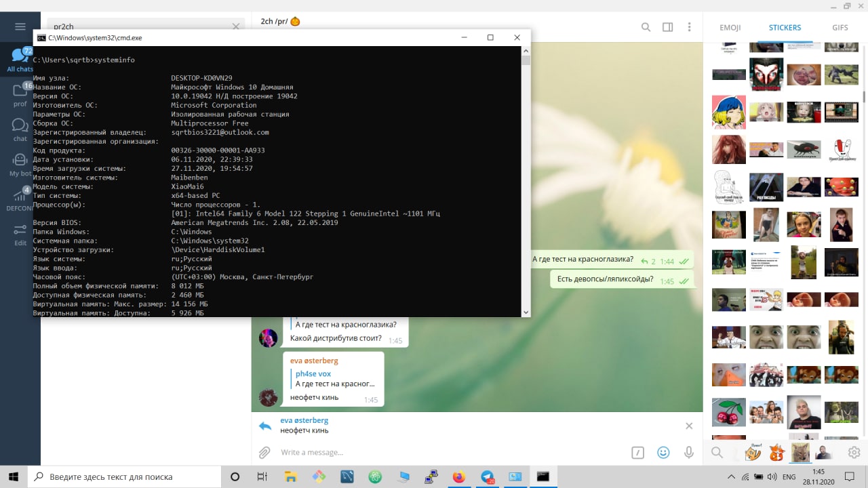Click the ph4se vox quoted reply
The height and width of the screenshot is (488, 868).
pyautogui.click(x=335, y=379)
